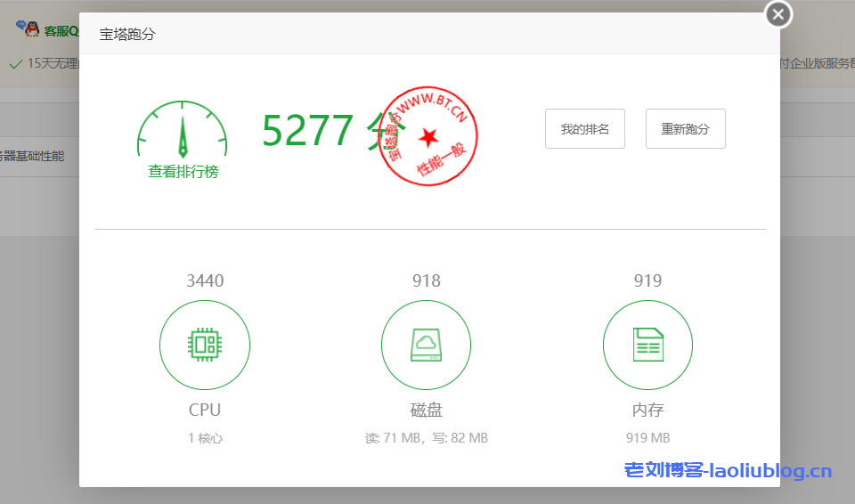Click the CPU score 3440
Image resolution: width=855 pixels, height=504 pixels.
coord(205,280)
